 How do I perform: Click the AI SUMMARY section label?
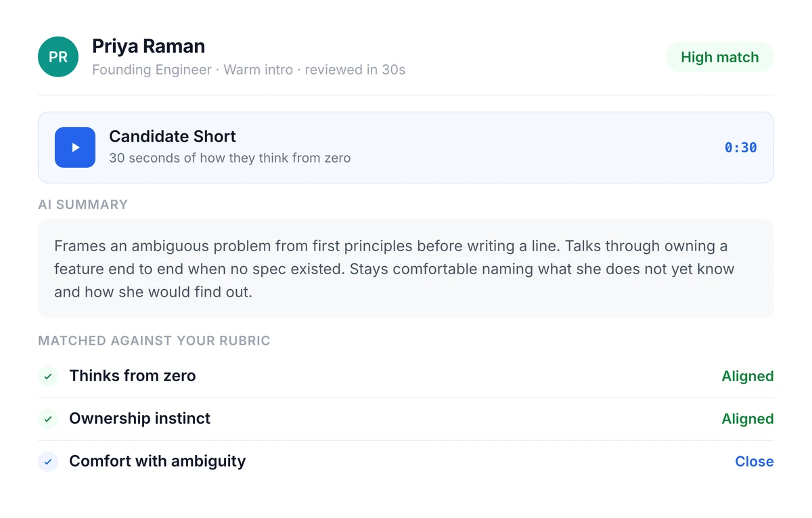coord(83,204)
